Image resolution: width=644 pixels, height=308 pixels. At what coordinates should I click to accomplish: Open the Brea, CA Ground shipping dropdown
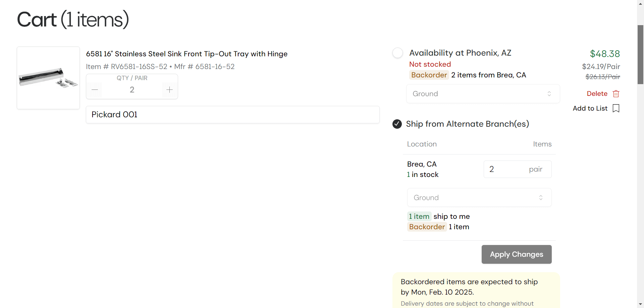pyautogui.click(x=479, y=197)
